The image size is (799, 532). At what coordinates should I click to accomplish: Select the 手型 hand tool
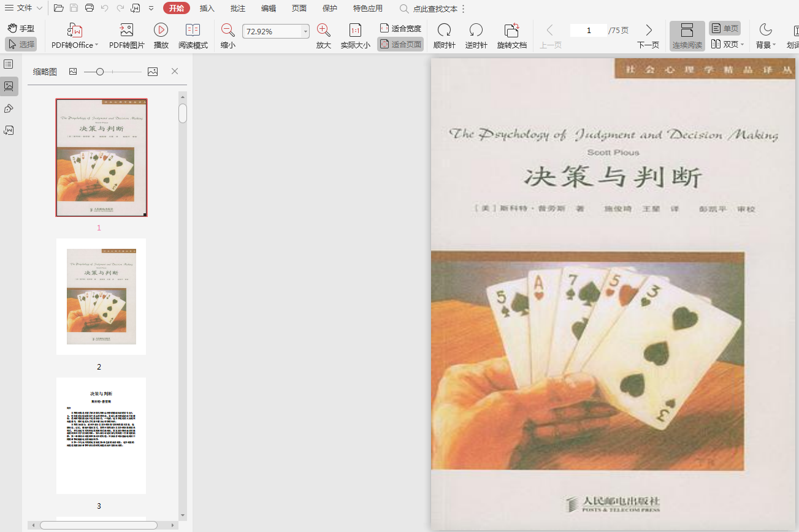[21, 28]
